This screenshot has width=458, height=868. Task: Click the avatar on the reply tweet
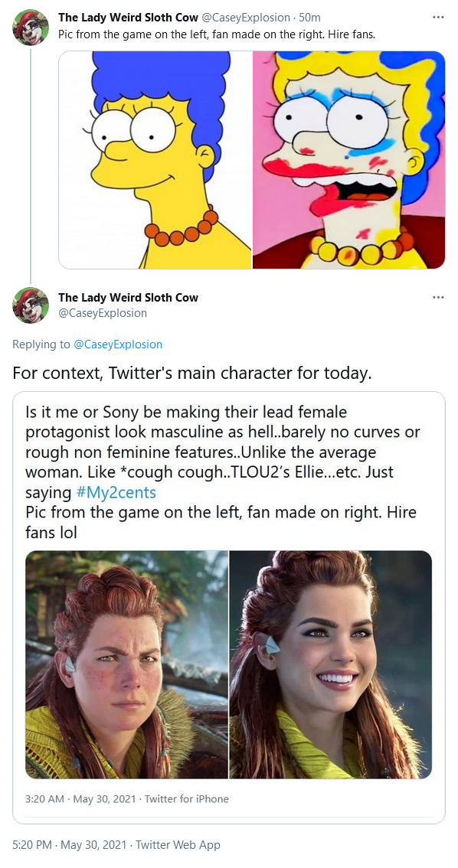(x=31, y=305)
